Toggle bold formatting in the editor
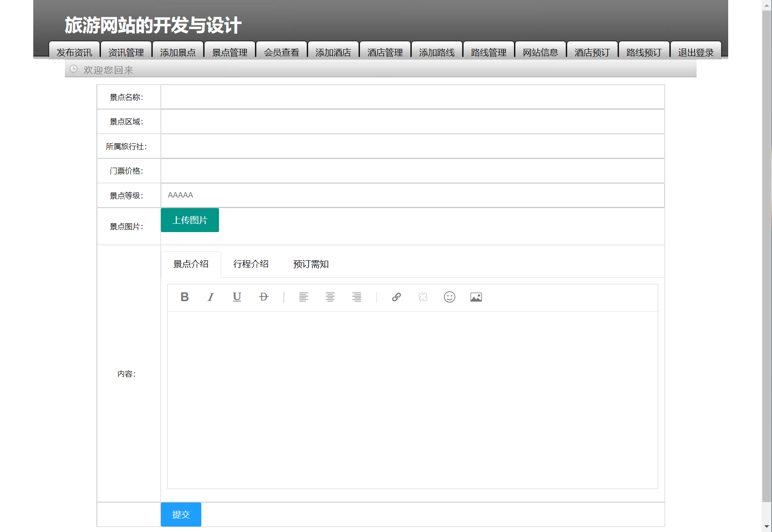Screen dimensions: 772x532 (184, 297)
